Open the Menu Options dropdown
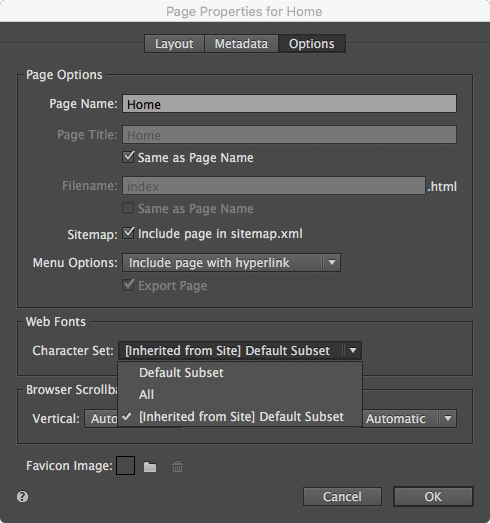Viewport: 490px width, 523px height. (x=231, y=263)
